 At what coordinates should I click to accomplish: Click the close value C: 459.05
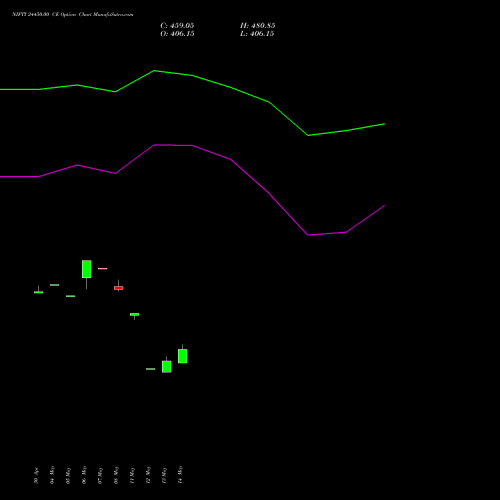point(177,26)
